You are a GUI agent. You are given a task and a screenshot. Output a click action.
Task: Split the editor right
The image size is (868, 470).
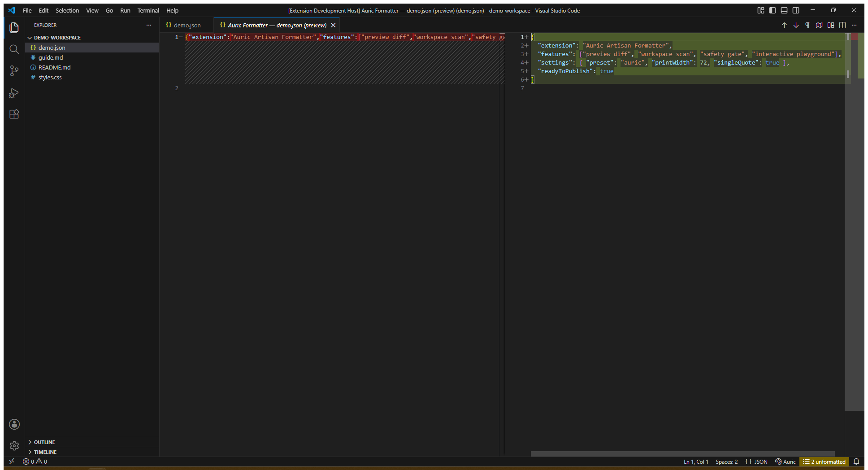pos(842,25)
